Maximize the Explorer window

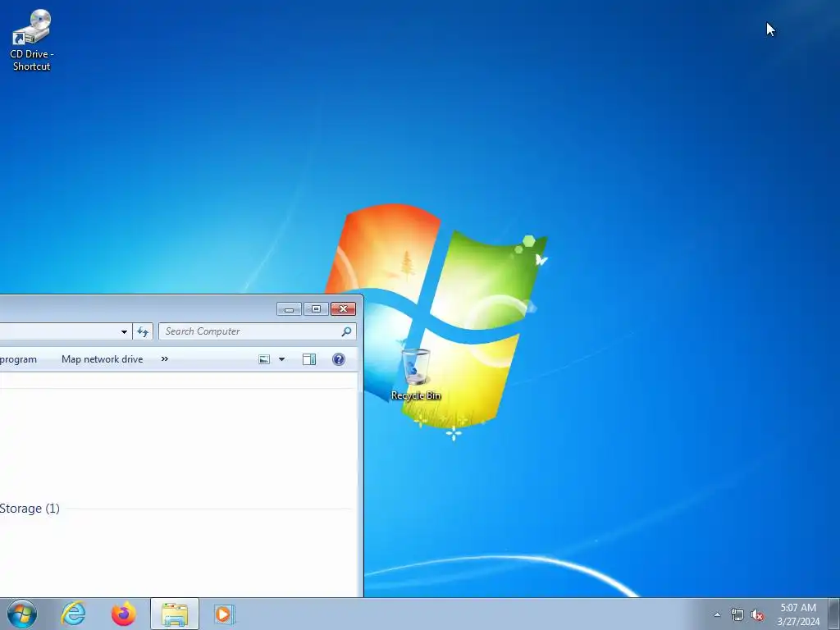pos(316,309)
